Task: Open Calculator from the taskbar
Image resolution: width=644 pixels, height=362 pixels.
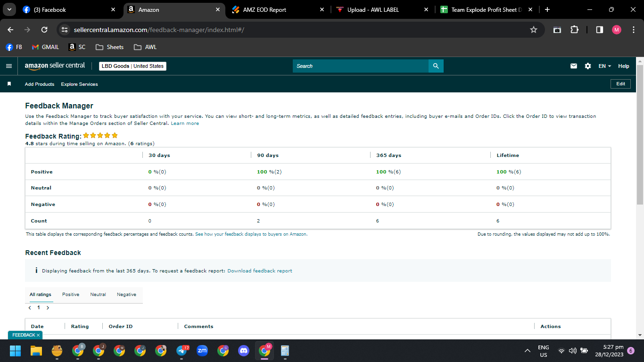Action: (285, 351)
